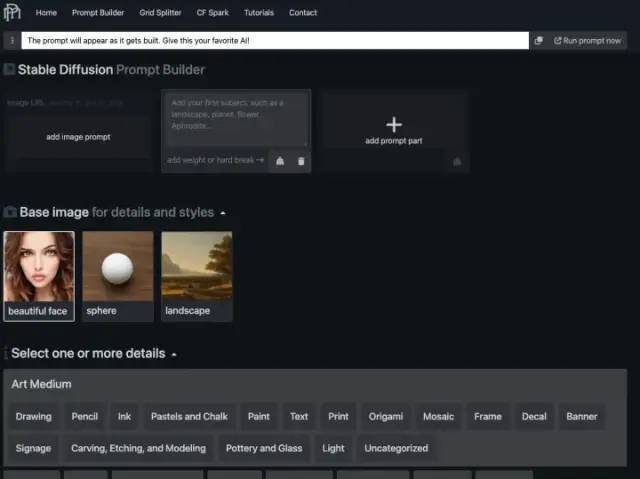
Task: Click the built prompt output field
Action: 275,40
